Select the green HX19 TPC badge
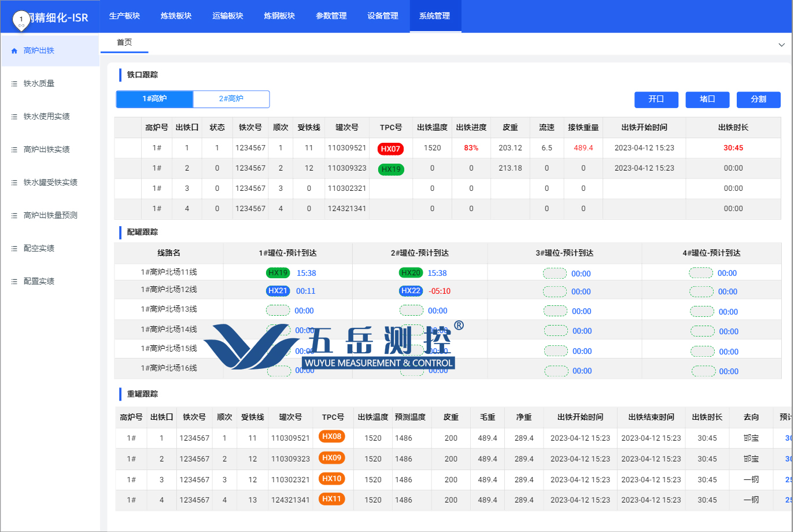 point(391,169)
